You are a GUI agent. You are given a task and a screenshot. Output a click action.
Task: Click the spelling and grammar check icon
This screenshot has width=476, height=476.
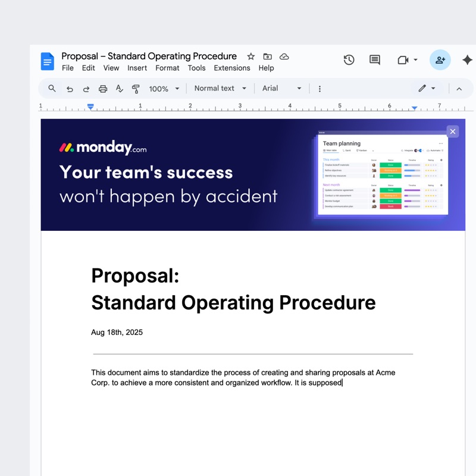pos(120,89)
